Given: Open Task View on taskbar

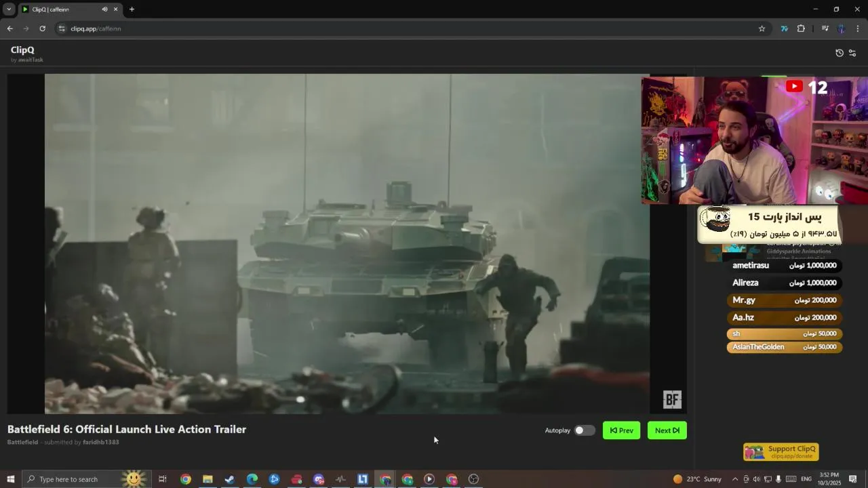Looking at the screenshot, I should pos(163,479).
